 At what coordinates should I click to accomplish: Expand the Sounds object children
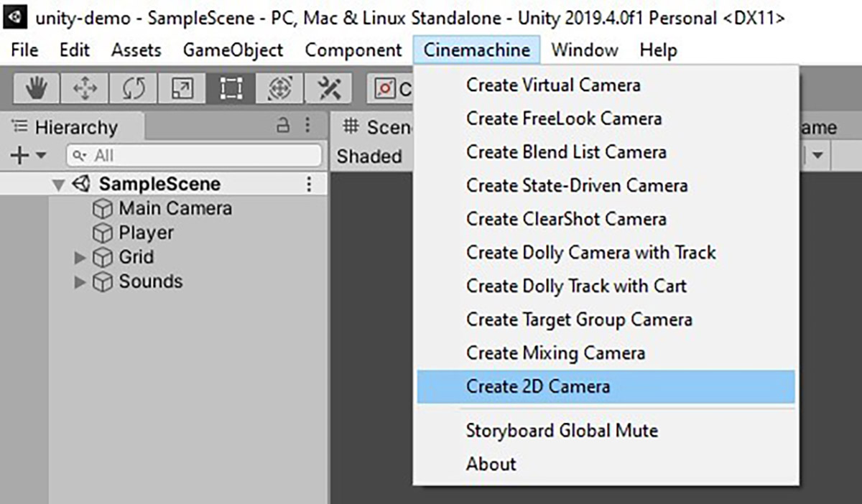[80, 282]
